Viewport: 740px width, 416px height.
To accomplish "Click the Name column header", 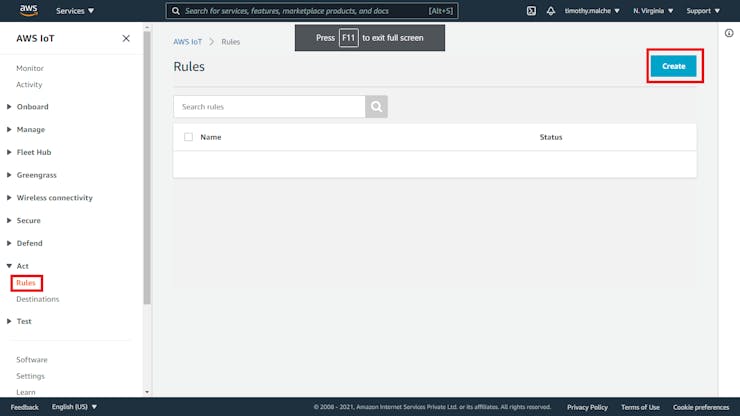I will tap(210, 137).
